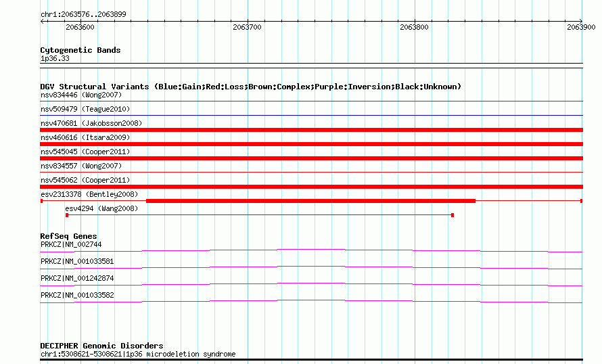
Task: Click the 2063700 ruler tick label
Action: click(247, 27)
